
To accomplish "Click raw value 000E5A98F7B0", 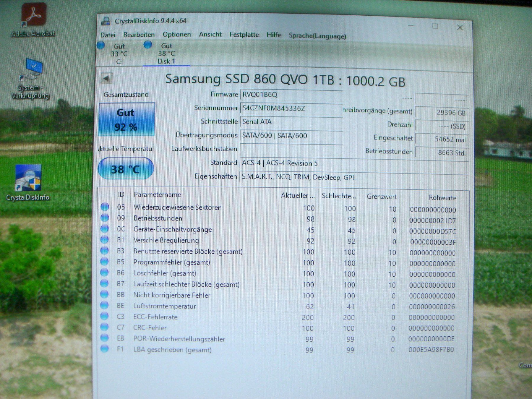I will click(x=431, y=350).
